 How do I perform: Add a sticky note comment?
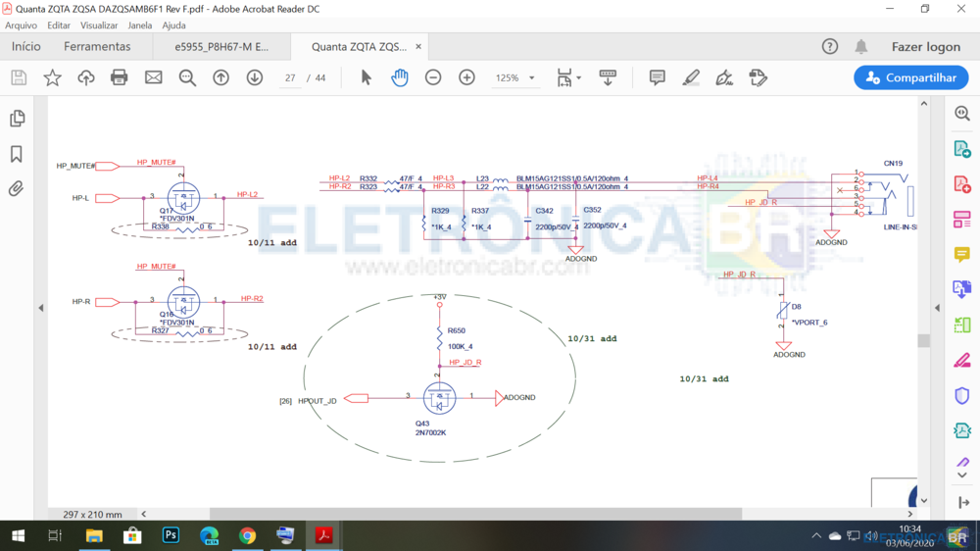pos(657,77)
